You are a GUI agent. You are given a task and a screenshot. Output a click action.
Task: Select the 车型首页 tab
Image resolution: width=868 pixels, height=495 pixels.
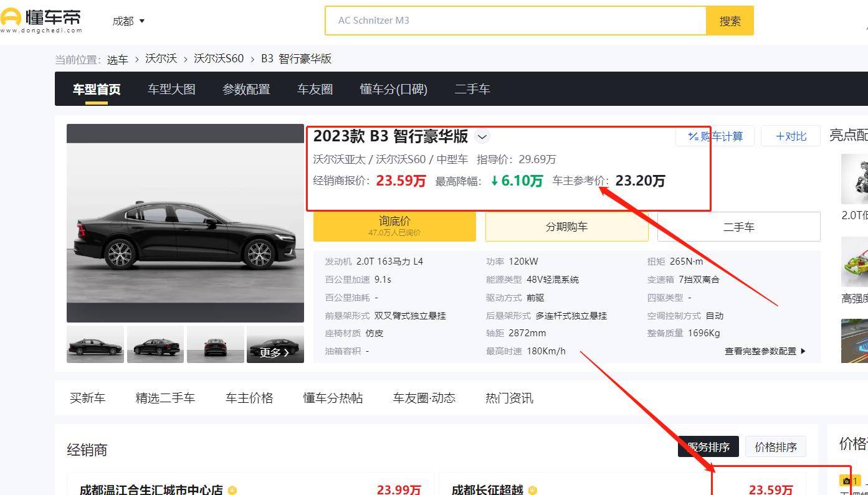pyautogui.click(x=97, y=89)
